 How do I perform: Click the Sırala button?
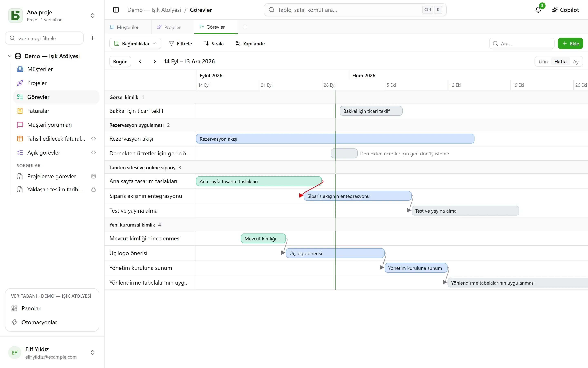214,44
